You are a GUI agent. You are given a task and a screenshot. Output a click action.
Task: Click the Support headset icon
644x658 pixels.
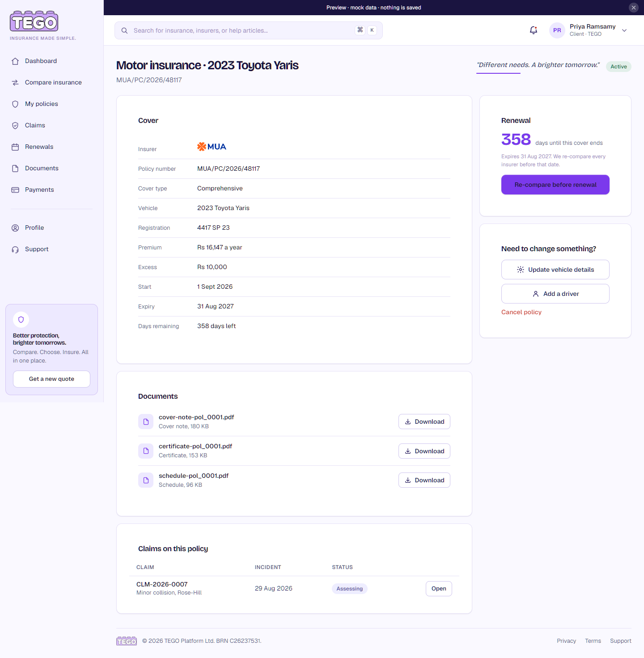[x=15, y=249]
